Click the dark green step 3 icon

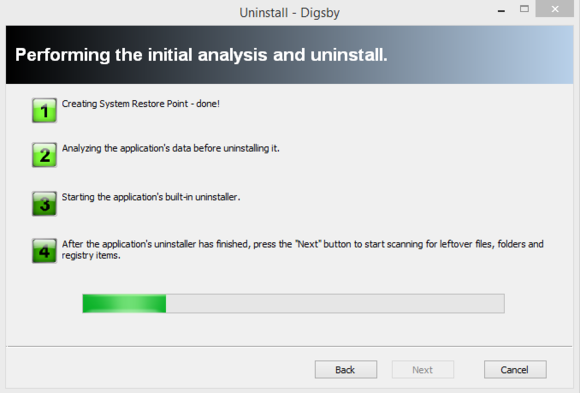tap(44, 203)
